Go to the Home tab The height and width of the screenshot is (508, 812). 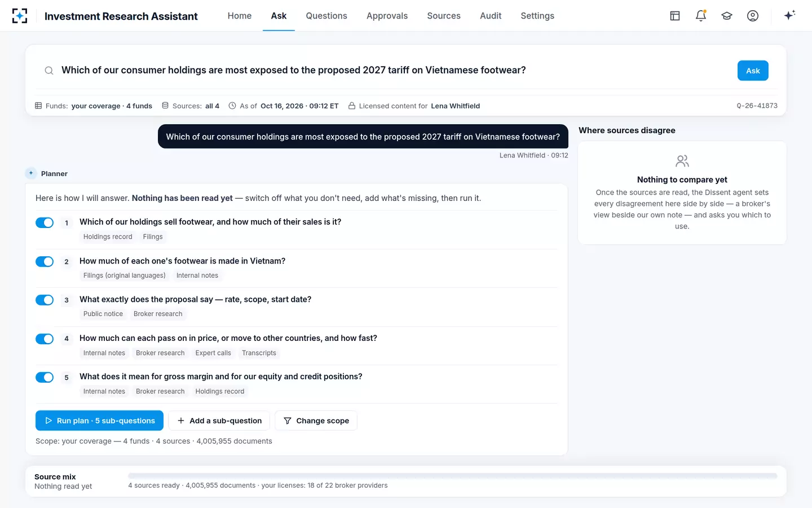click(x=240, y=16)
